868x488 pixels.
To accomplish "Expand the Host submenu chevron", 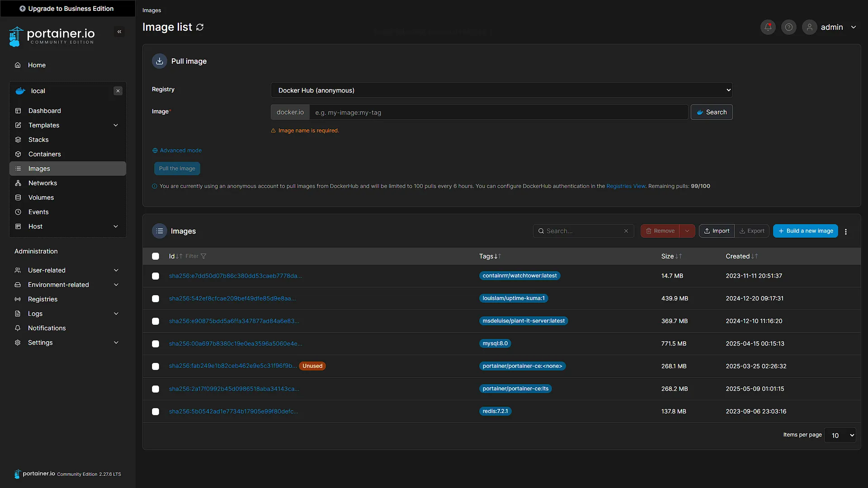I will point(116,226).
